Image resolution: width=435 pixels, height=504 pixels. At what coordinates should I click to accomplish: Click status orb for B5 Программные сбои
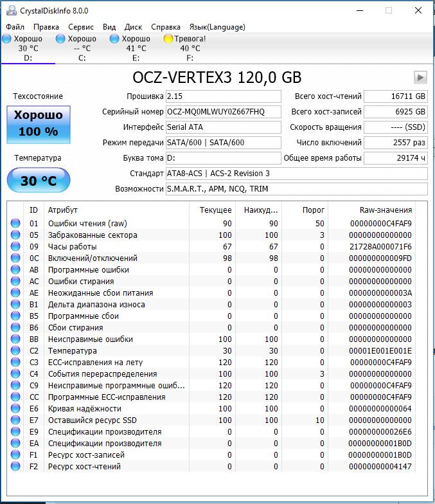click(x=15, y=316)
